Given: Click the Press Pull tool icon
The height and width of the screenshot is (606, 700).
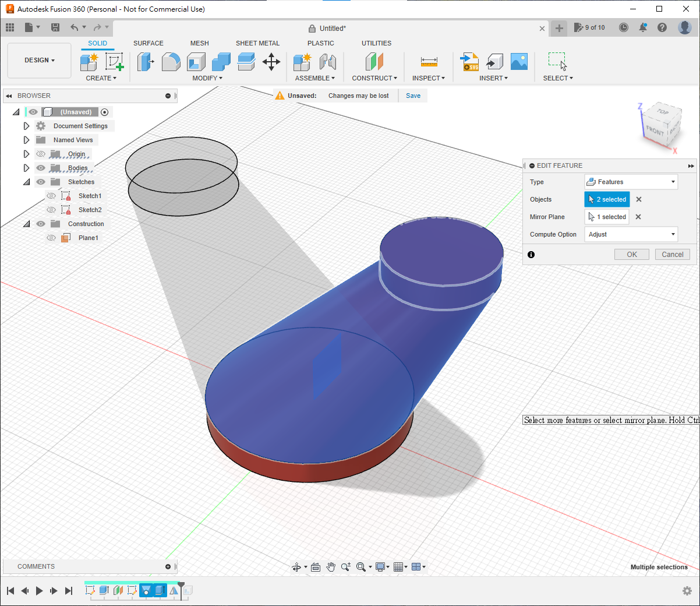Looking at the screenshot, I should (145, 62).
